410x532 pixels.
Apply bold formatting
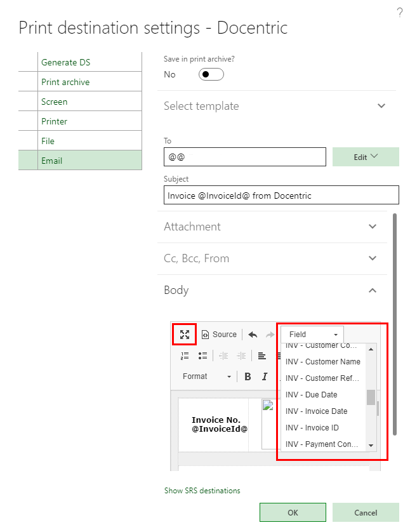point(248,376)
